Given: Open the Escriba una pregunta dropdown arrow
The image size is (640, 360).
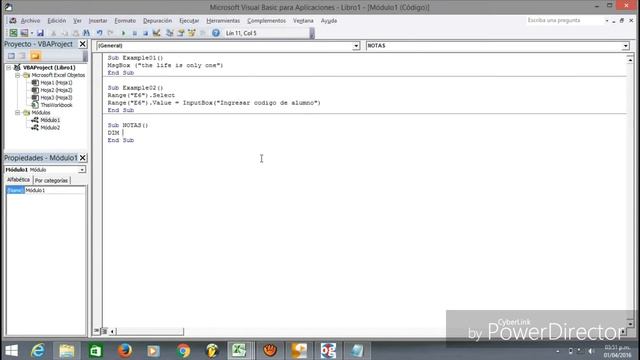Looking at the screenshot, I should click(607, 20).
